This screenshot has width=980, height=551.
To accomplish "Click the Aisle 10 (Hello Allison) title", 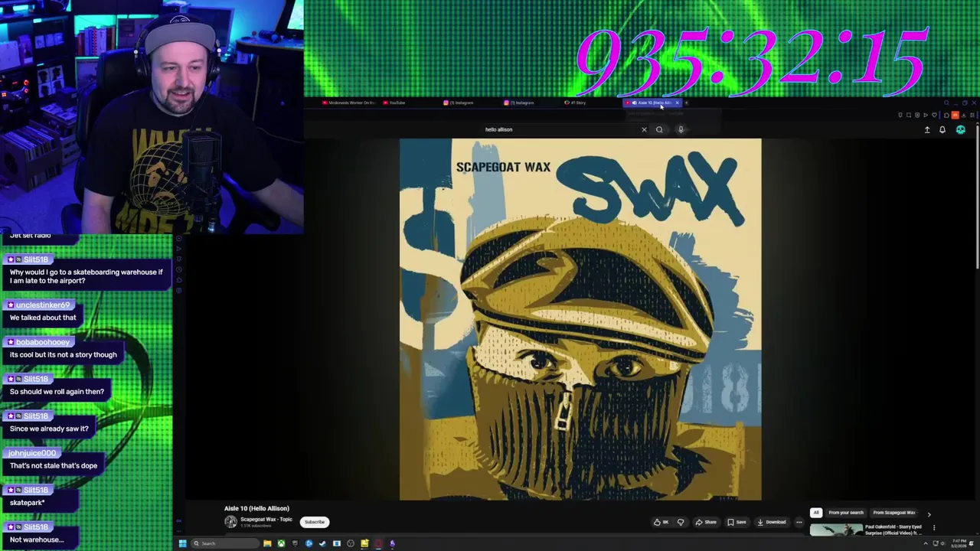I will 256,508.
